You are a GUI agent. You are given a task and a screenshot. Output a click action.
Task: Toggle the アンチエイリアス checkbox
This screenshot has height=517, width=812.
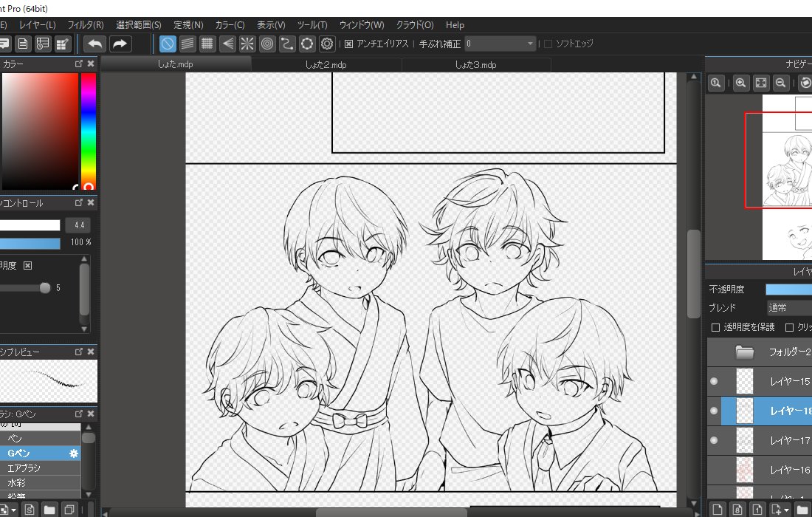point(348,44)
